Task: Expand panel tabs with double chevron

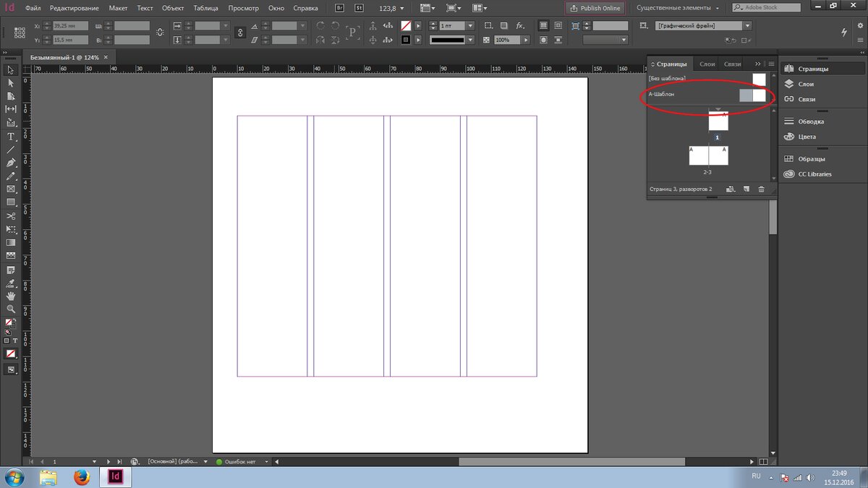Action: coord(757,64)
